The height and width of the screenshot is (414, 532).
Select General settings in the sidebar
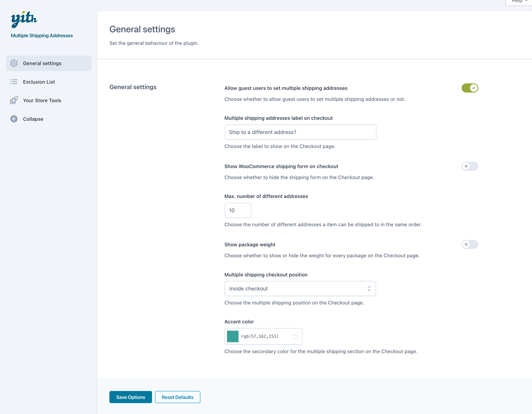coord(42,63)
